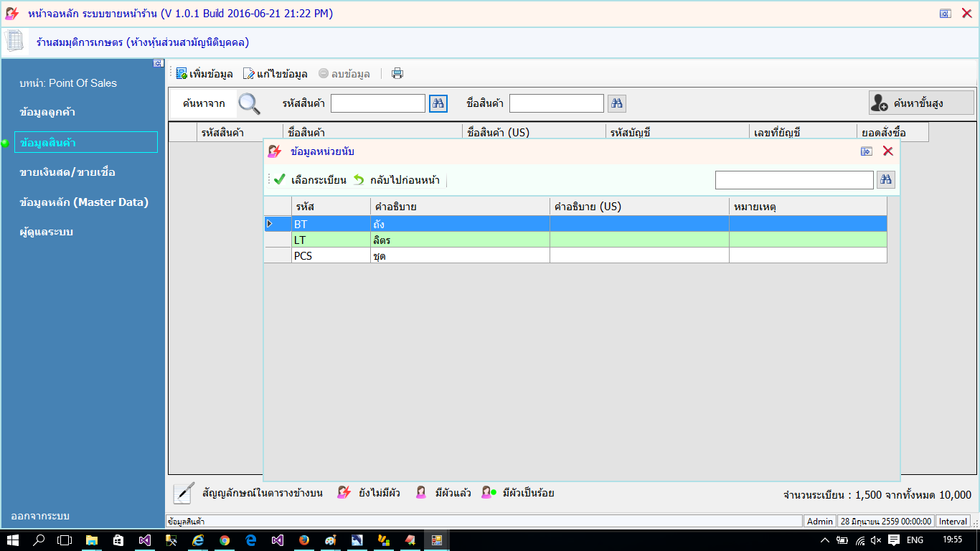Screen dimensions: 980x551
Task: Click binoculars search beside product name field
Action: pos(617,103)
